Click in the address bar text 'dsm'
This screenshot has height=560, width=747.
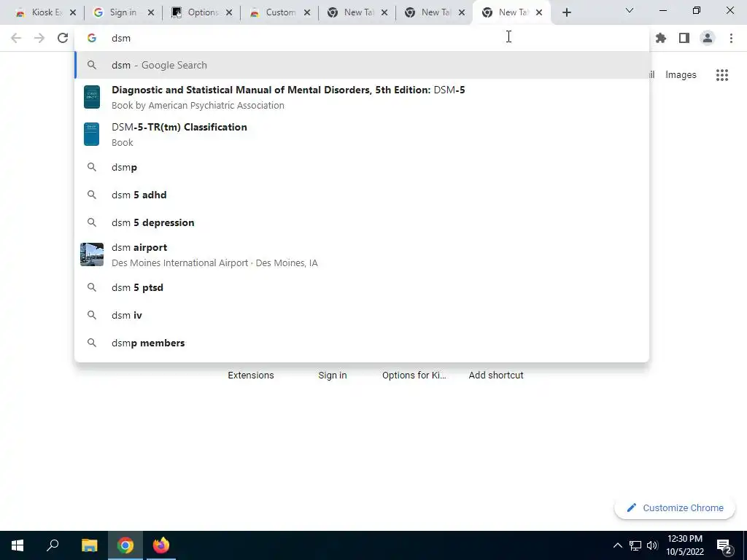click(121, 38)
